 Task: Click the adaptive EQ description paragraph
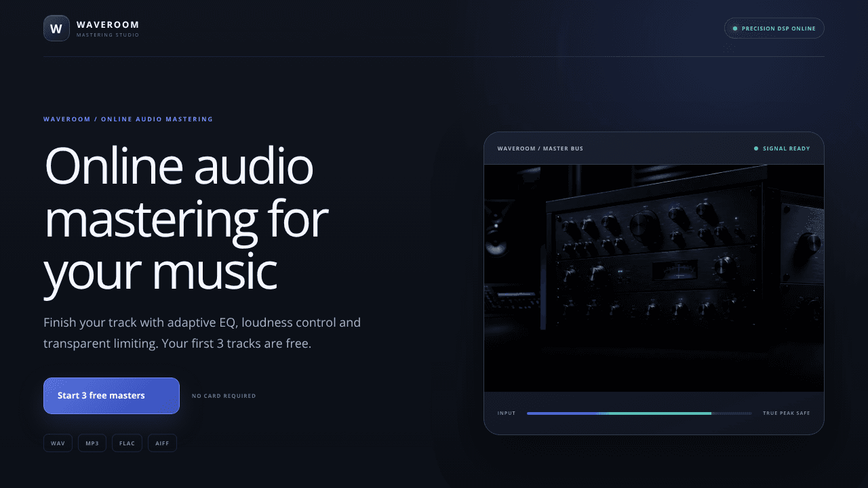tap(202, 333)
